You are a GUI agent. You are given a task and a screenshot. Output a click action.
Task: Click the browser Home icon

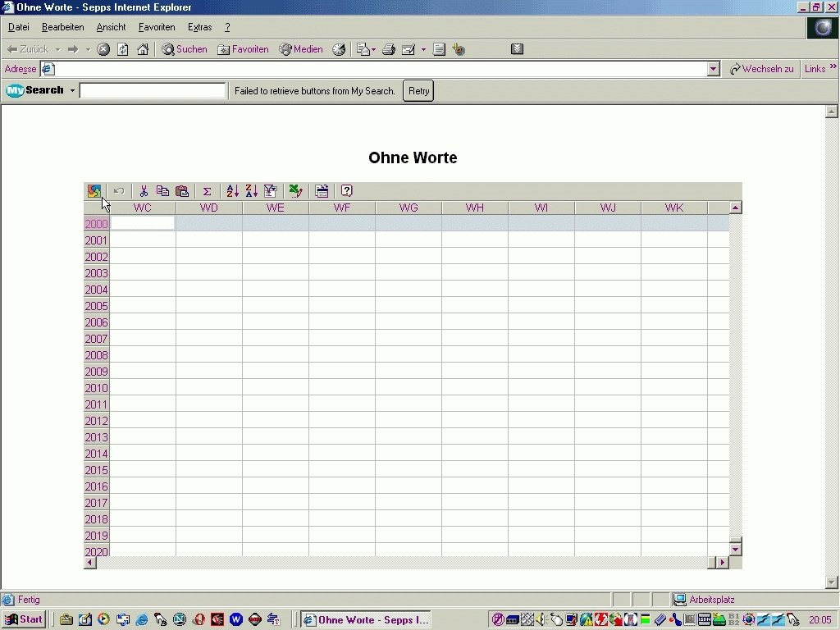(143, 49)
